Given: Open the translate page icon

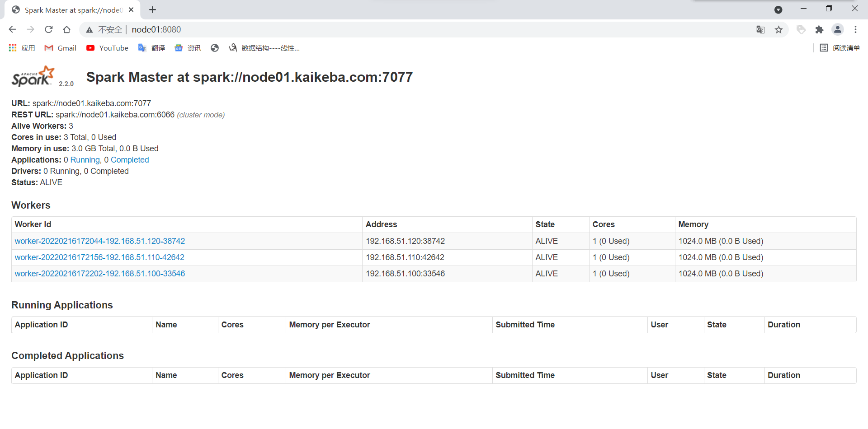Looking at the screenshot, I should (x=760, y=30).
